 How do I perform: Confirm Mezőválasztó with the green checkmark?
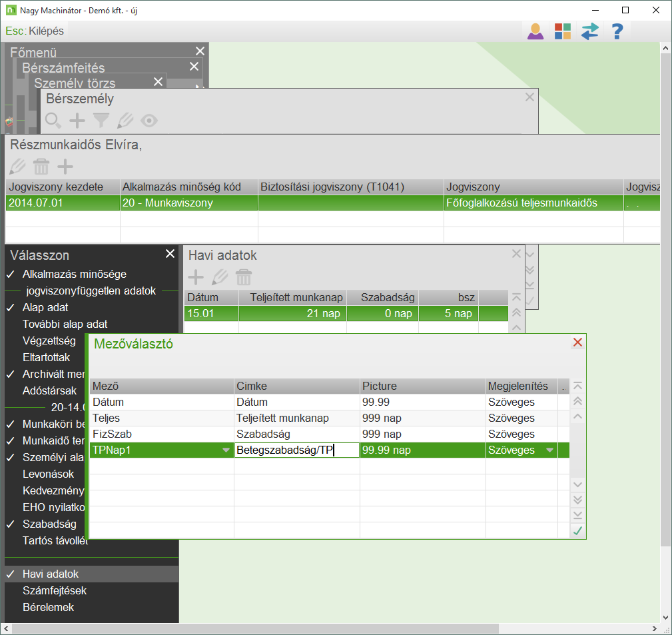pyautogui.click(x=577, y=530)
